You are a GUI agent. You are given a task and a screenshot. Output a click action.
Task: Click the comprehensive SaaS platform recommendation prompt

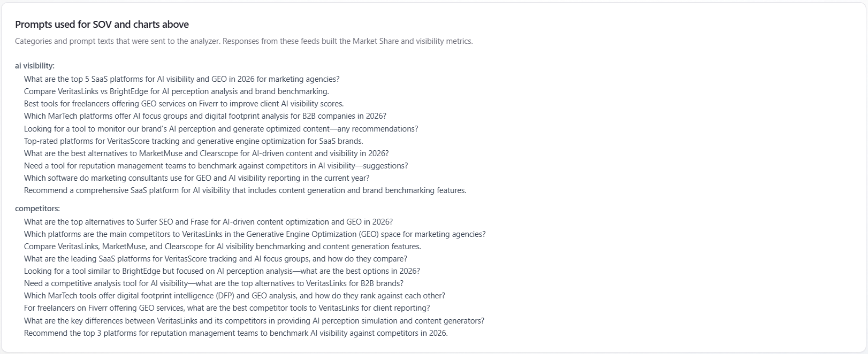pos(245,190)
